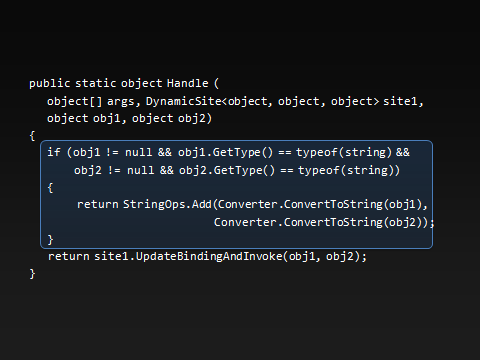Viewport: 480px width, 360px height.
Task: Click the closing brace inside highlighted block
Action: [x=50, y=240]
